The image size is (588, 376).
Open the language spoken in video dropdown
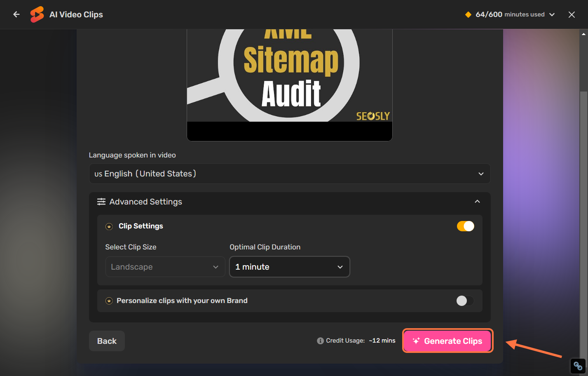(x=290, y=174)
